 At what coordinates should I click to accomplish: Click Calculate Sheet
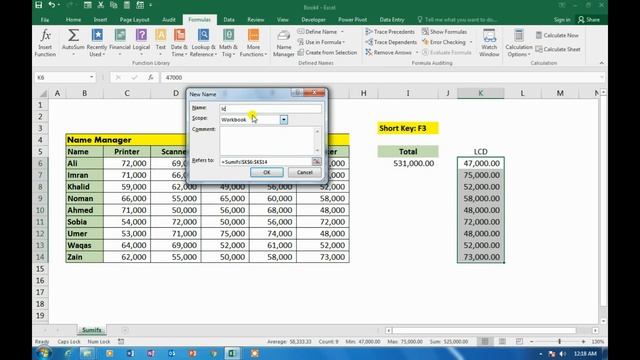click(x=558, y=49)
